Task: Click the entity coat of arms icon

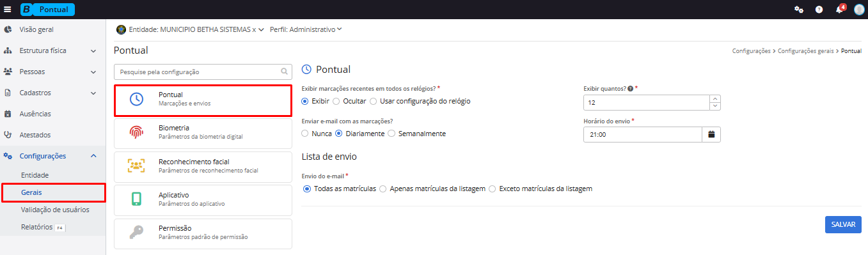Action: coord(121,29)
